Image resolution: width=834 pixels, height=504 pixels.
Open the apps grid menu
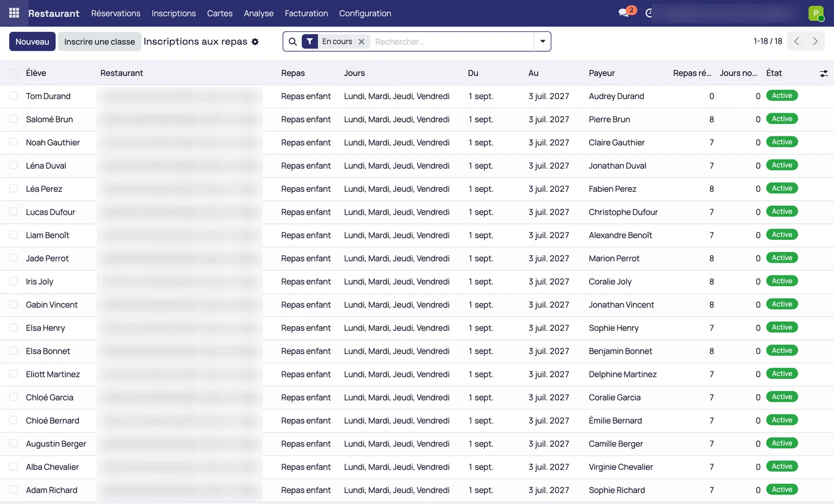tap(14, 13)
